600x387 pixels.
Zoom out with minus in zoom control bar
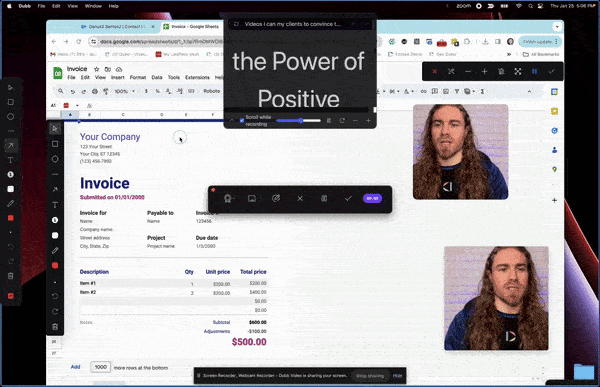[x=468, y=72]
